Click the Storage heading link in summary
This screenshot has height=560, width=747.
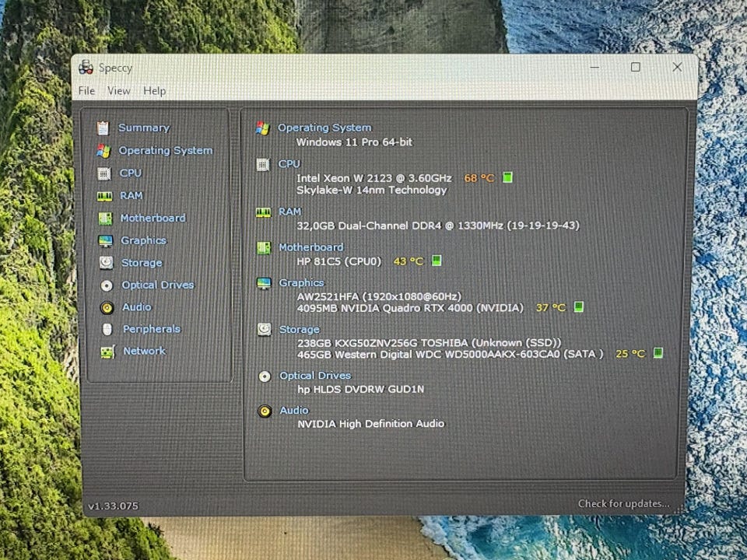300,330
